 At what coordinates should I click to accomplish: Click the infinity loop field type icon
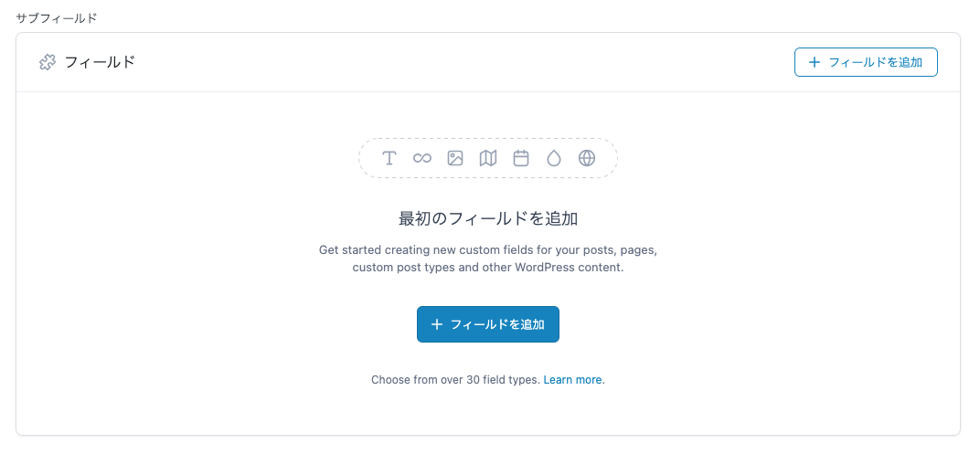click(x=422, y=158)
